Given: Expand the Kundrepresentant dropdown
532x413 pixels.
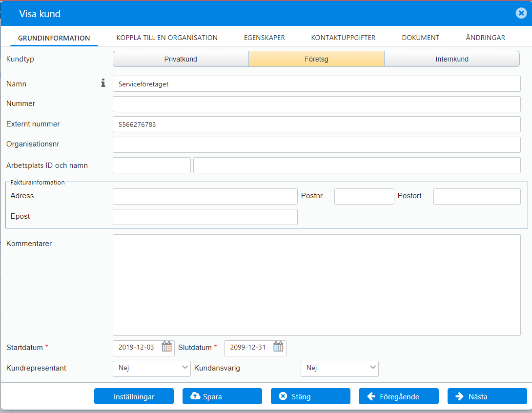Looking at the screenshot, I should click(152, 369).
